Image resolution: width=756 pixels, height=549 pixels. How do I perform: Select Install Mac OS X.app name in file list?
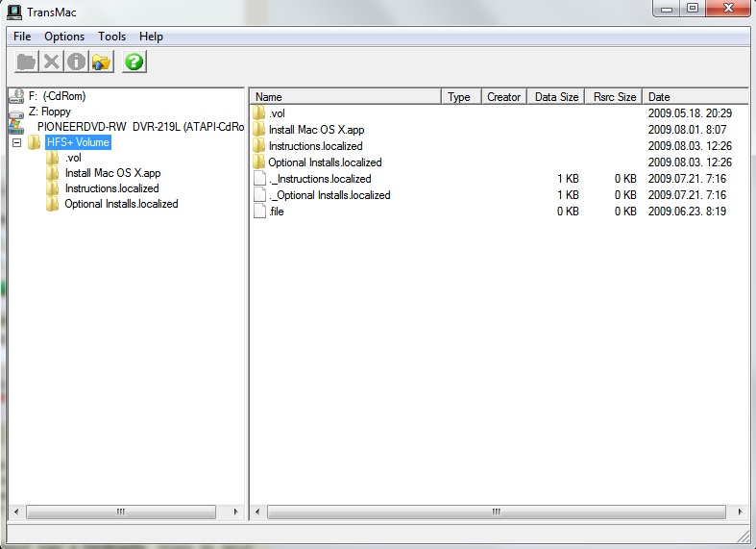316,130
